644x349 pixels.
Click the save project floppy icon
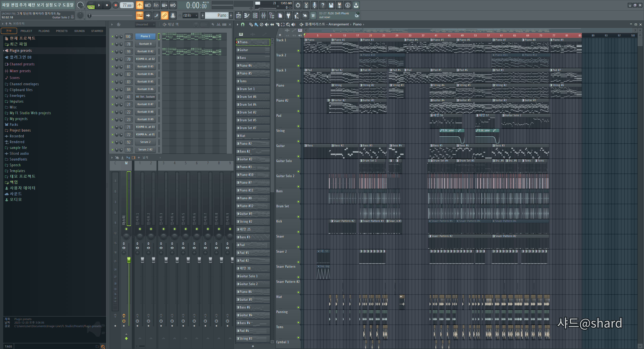point(331,5)
